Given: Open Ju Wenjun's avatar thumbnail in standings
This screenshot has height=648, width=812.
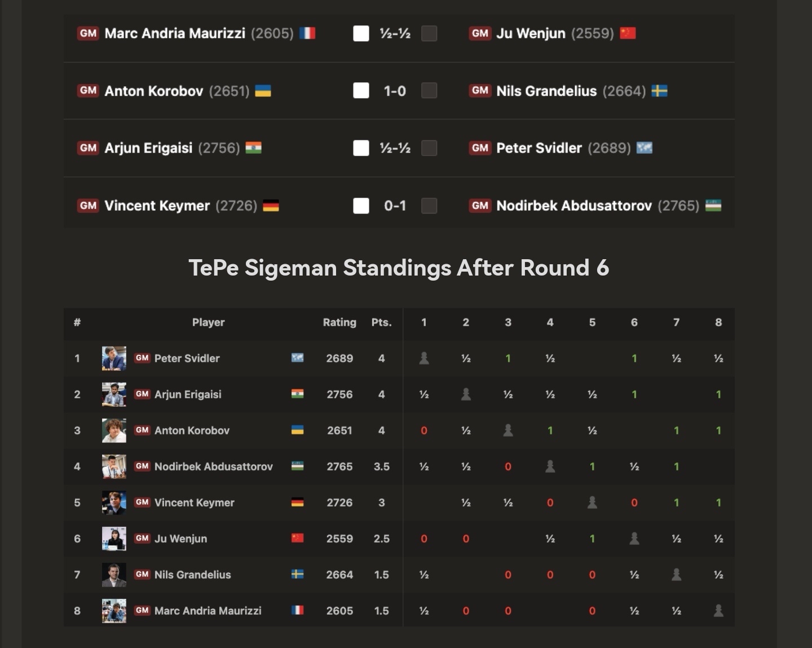Looking at the screenshot, I should point(114,539).
